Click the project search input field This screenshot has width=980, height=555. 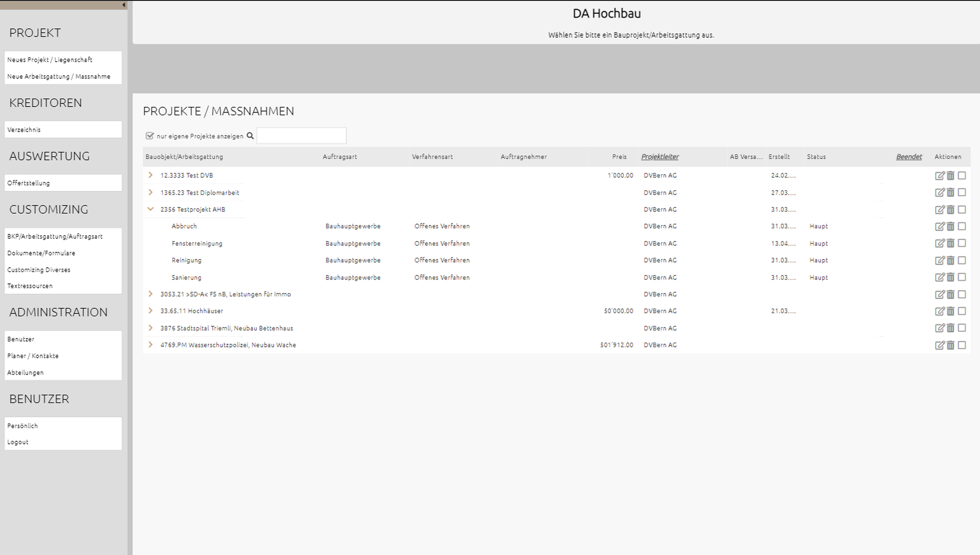[301, 136]
